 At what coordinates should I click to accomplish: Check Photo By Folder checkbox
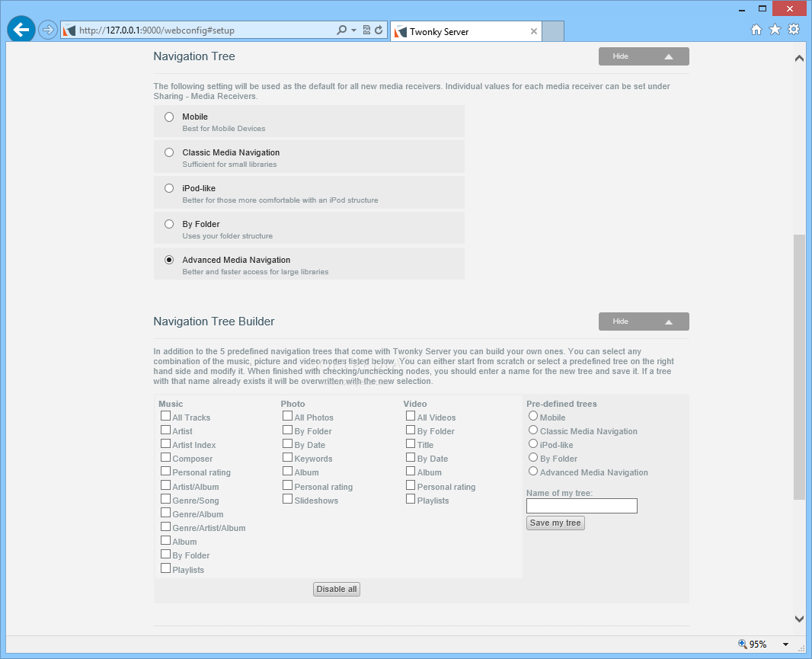point(287,430)
